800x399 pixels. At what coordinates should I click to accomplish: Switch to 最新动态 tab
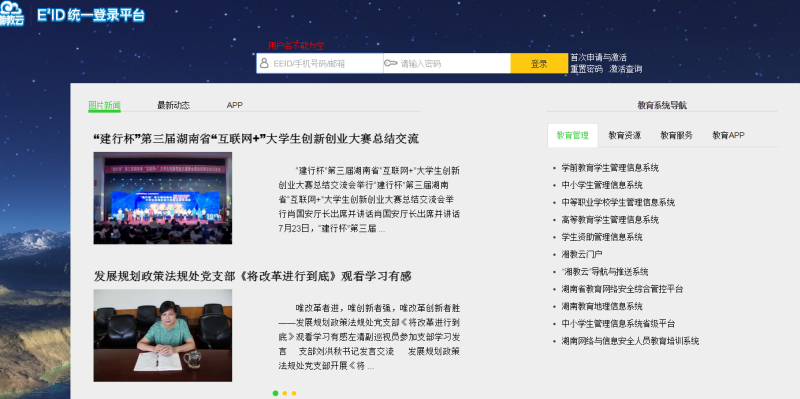173,105
